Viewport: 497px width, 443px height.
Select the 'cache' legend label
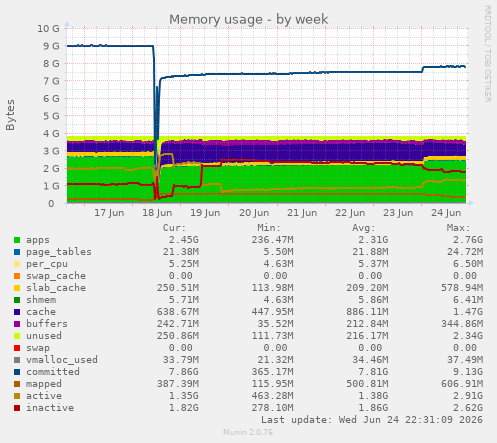pos(41,312)
